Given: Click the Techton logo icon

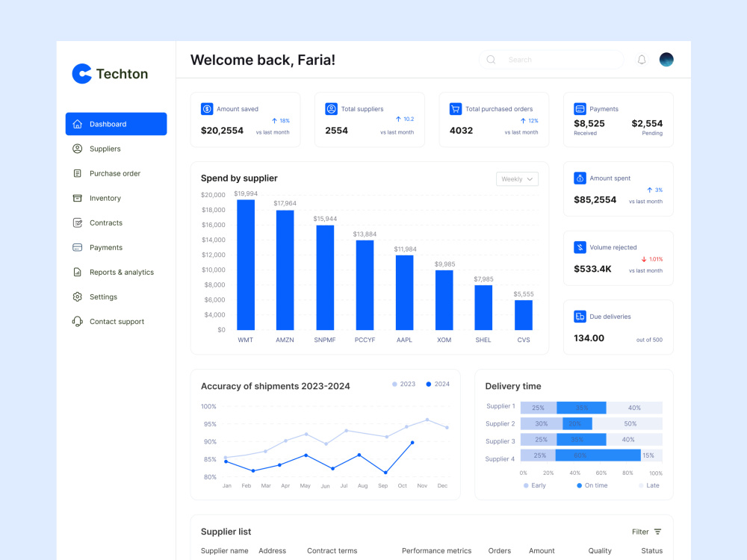Looking at the screenshot, I should (x=82, y=74).
